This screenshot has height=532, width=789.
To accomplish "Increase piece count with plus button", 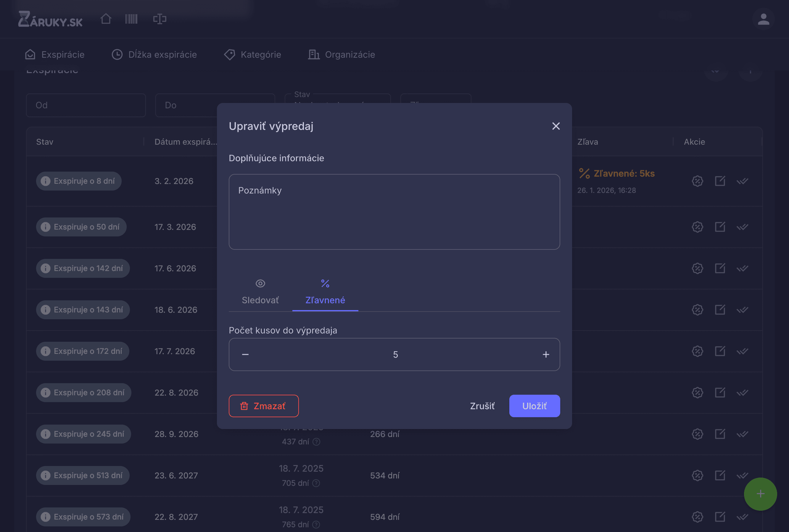I will pos(546,354).
